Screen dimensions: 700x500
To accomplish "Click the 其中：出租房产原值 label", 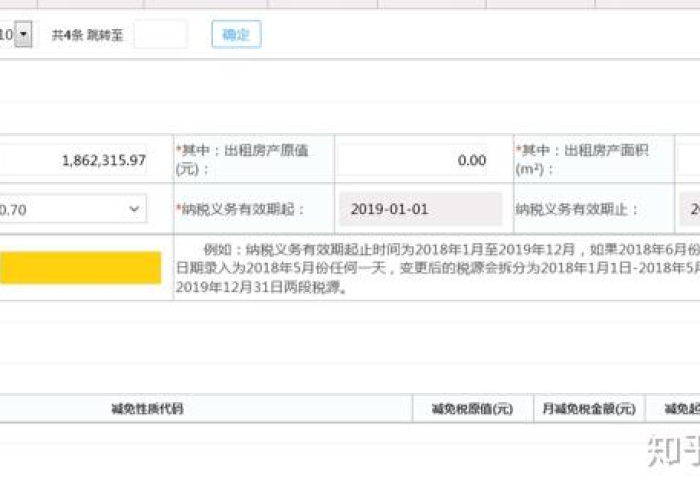I will click(x=242, y=159).
